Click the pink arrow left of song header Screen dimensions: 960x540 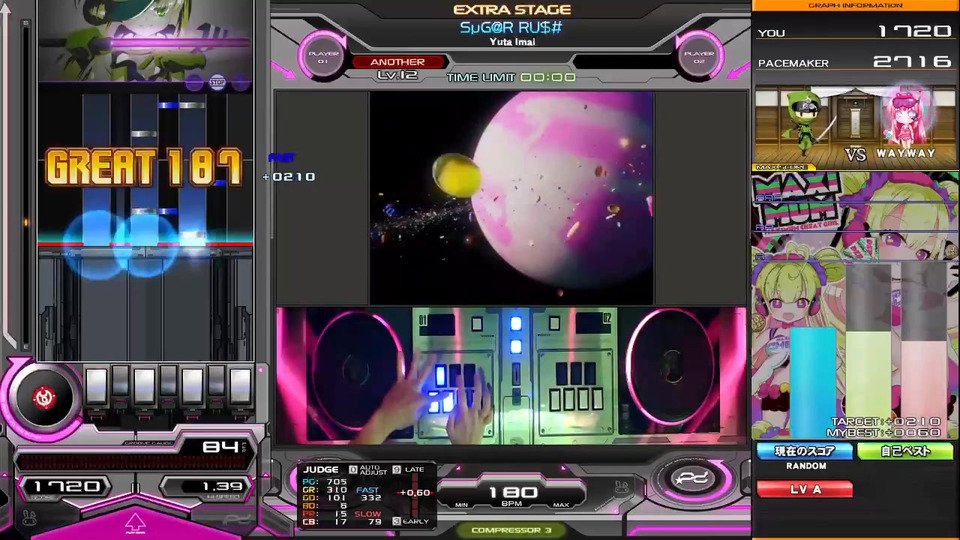click(x=283, y=70)
